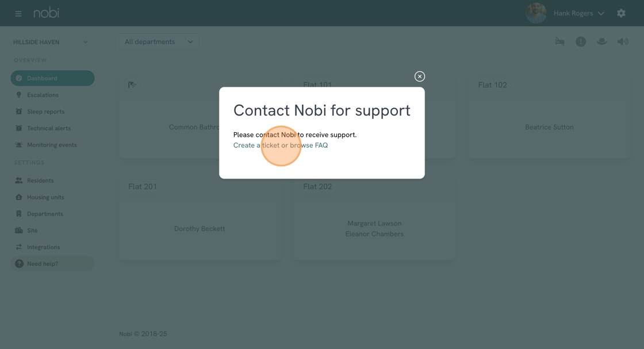The width and height of the screenshot is (644, 349).
Task: Click the bed filter icon in the toolbar
Action: click(x=559, y=41)
